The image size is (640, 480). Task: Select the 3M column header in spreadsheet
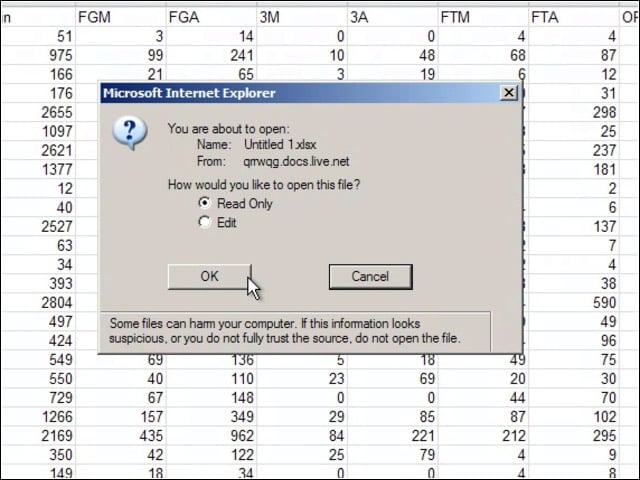pyautogui.click(x=302, y=17)
